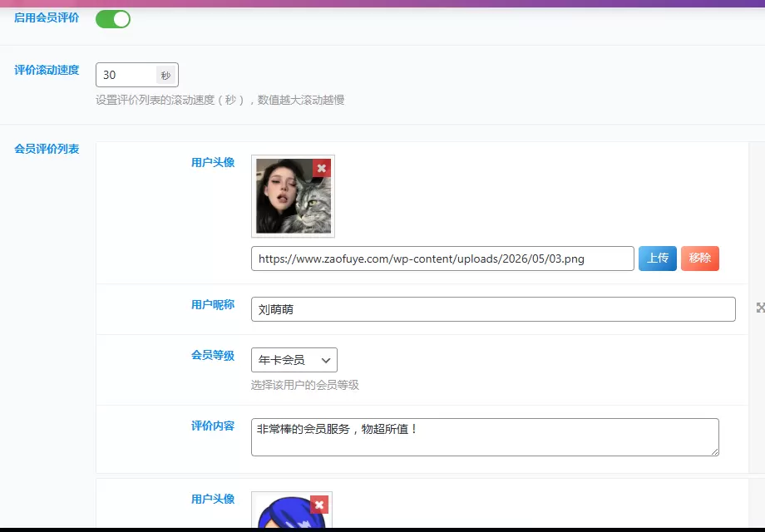Click the icon right of the 用户昵称 row

click(760, 308)
